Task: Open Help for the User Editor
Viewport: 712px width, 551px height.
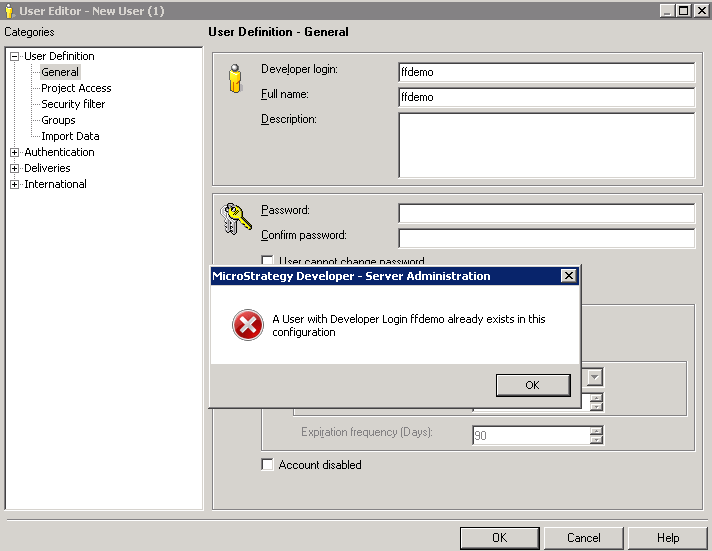Action: click(x=668, y=538)
